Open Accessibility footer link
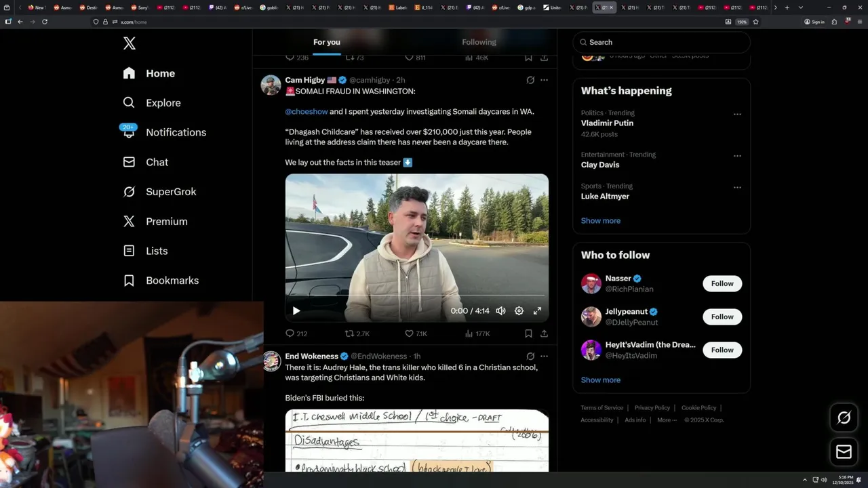The image size is (868, 488). pos(597,420)
